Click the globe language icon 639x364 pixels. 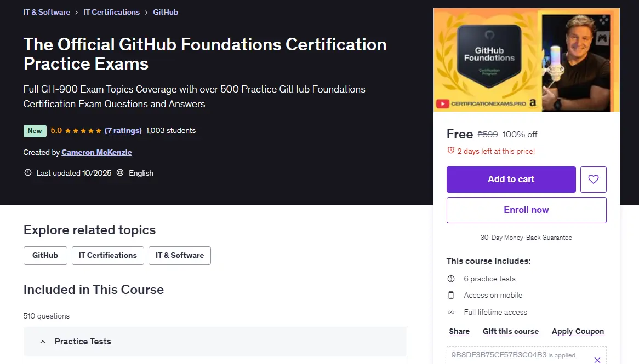120,172
